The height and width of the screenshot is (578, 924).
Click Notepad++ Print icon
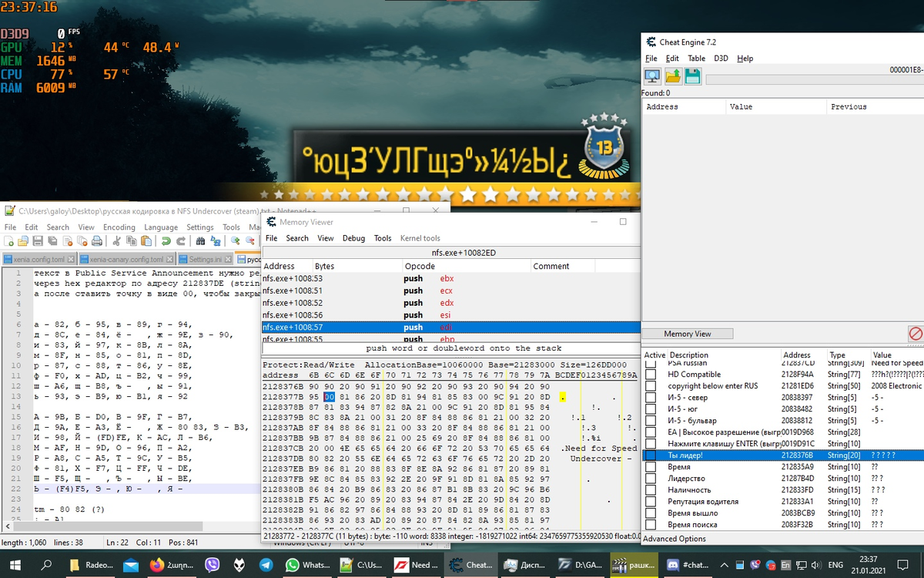pos(97,241)
